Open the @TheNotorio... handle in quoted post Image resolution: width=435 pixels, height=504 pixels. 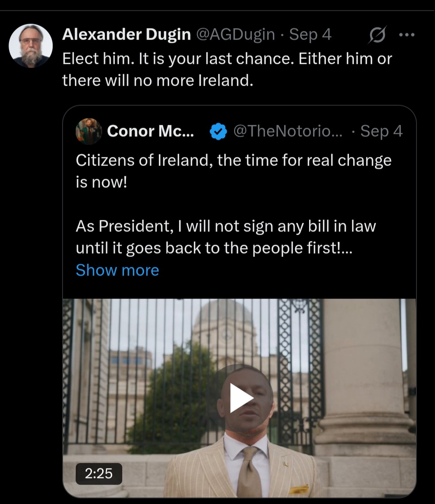(x=288, y=131)
